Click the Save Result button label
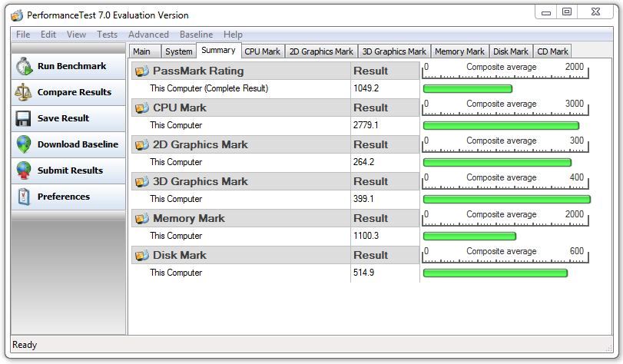 click(64, 118)
